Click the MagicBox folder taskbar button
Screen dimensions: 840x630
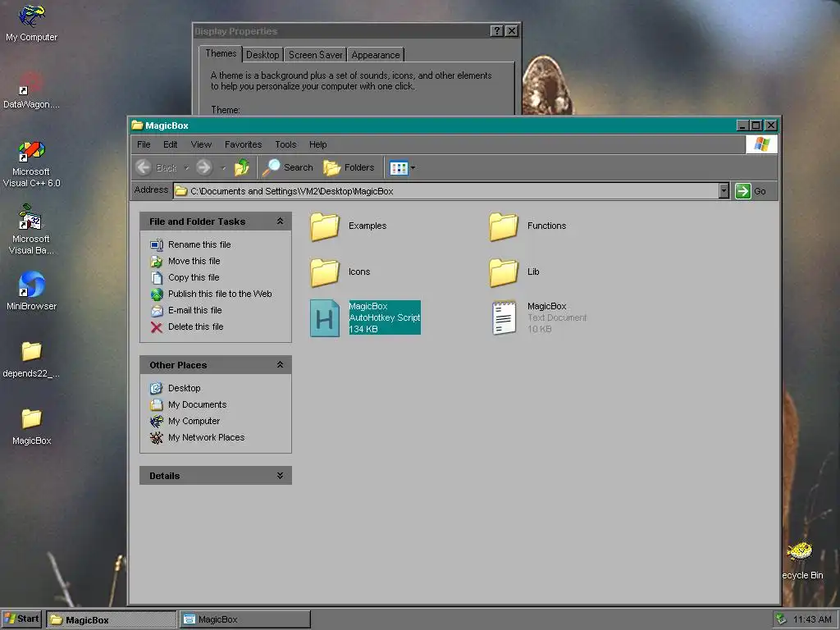(111, 619)
